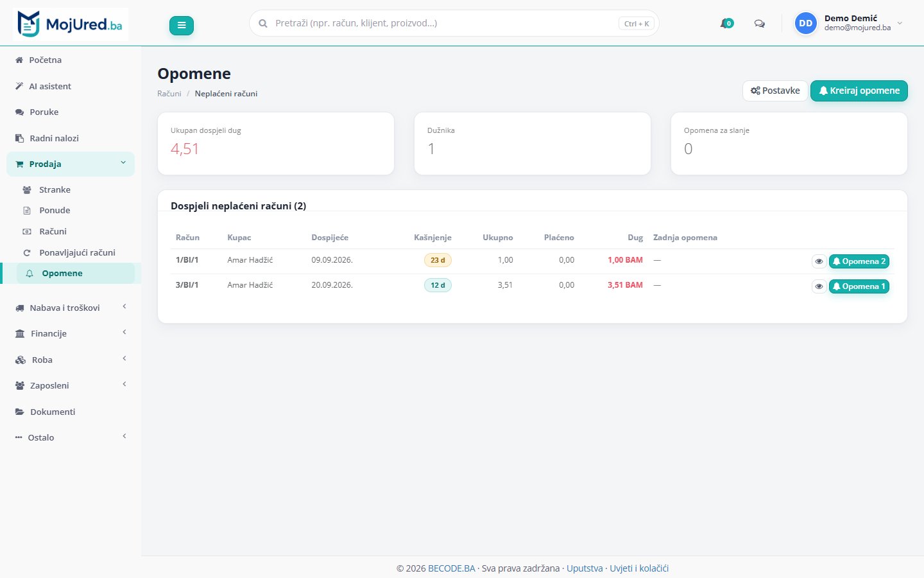The height and width of the screenshot is (578, 924).
Task: Expand the Ostalo section
Action: [x=71, y=437]
